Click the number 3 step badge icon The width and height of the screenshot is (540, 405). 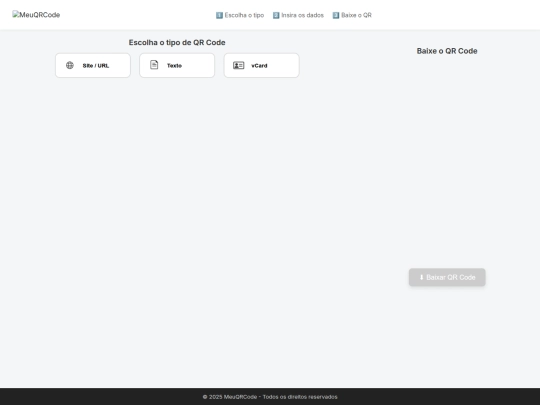click(336, 15)
